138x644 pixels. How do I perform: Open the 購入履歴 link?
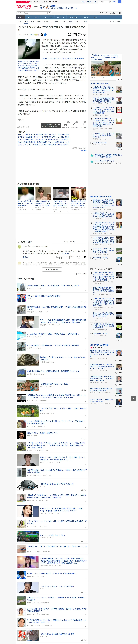click(112, 13)
